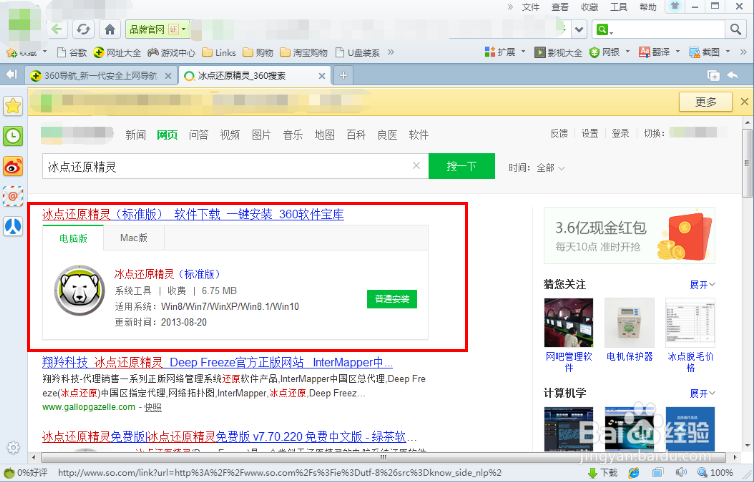Click the IE kernel mode status icon
The height and width of the screenshot is (482, 754).
(634, 472)
